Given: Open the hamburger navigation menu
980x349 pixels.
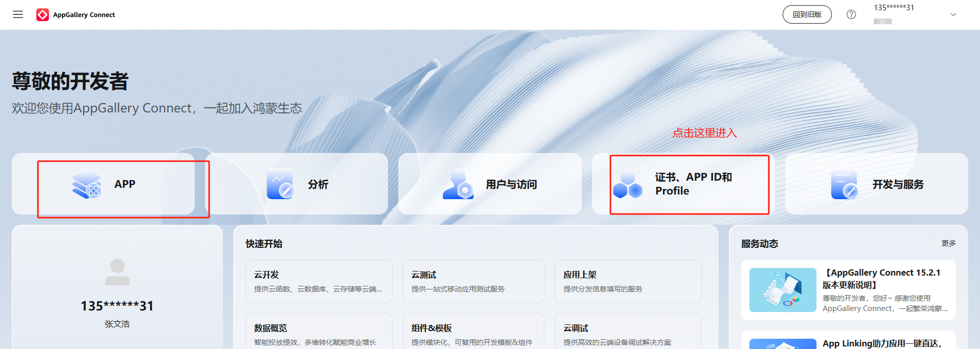Looking at the screenshot, I should coord(18,14).
